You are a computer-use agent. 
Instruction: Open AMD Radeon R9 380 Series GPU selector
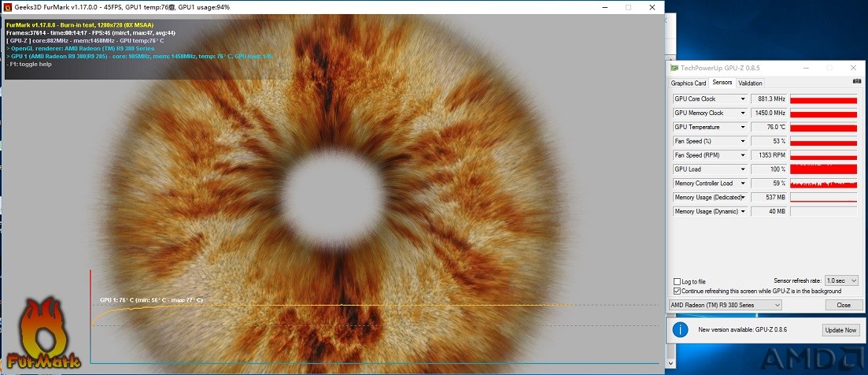pos(726,305)
